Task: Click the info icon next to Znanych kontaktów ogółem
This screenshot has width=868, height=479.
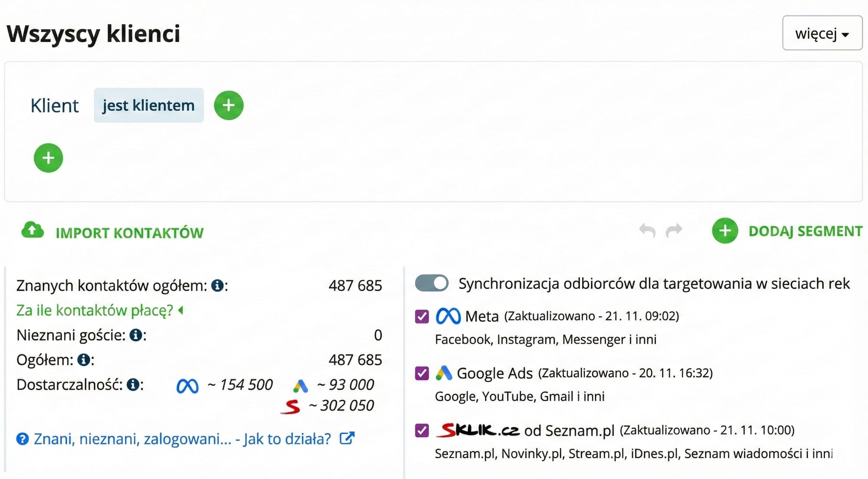Action: pyautogui.click(x=218, y=285)
